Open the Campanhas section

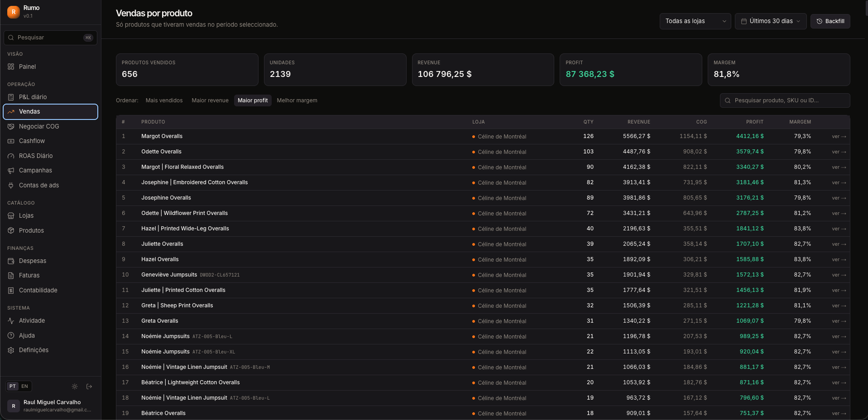[x=51, y=171]
